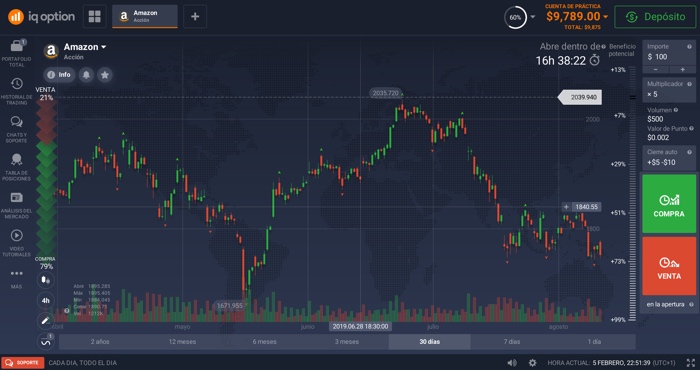Click the countdown stopwatch icon
Screen dimensions: 700x370
[x=595, y=60]
